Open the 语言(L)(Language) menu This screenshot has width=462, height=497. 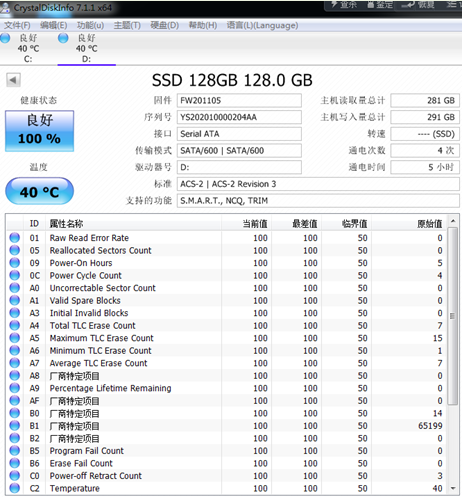262,25
